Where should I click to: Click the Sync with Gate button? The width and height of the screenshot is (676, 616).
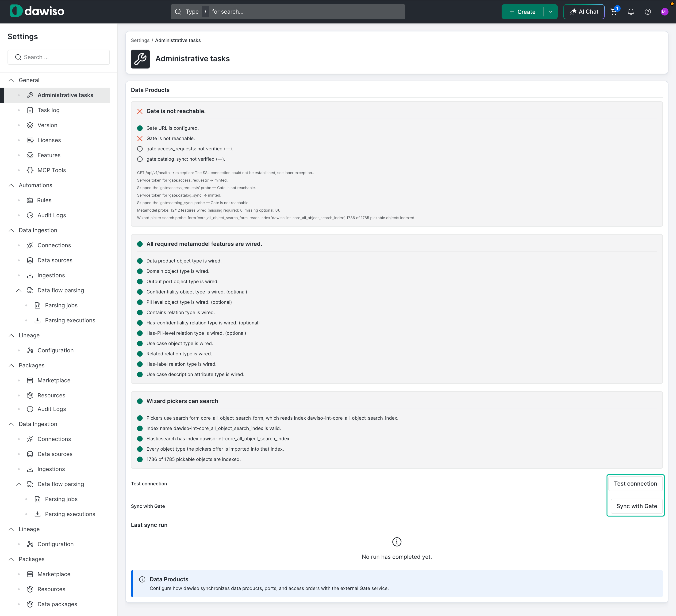tap(636, 506)
